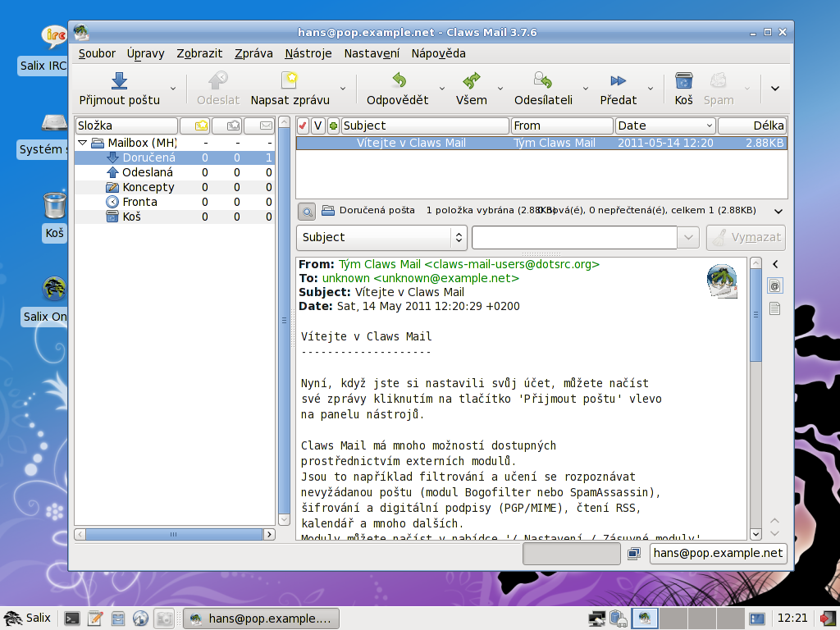
Task: Open the Napsat zprávu dropdown arrow
Action: pos(343,89)
